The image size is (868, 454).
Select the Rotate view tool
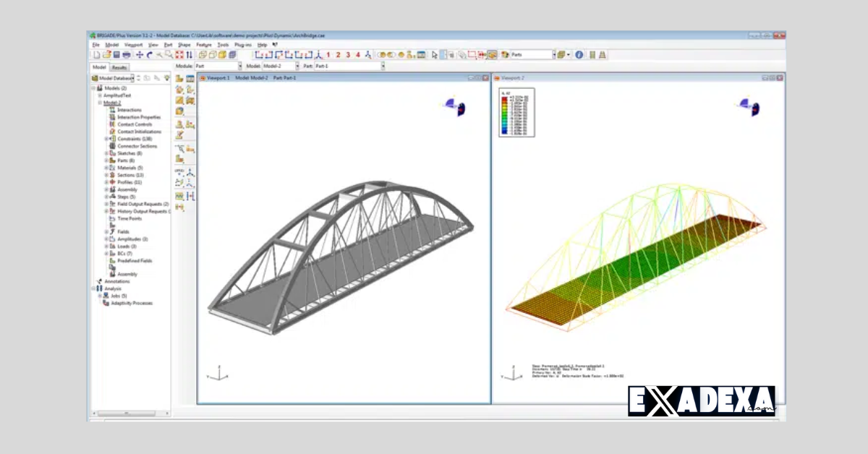click(150, 55)
